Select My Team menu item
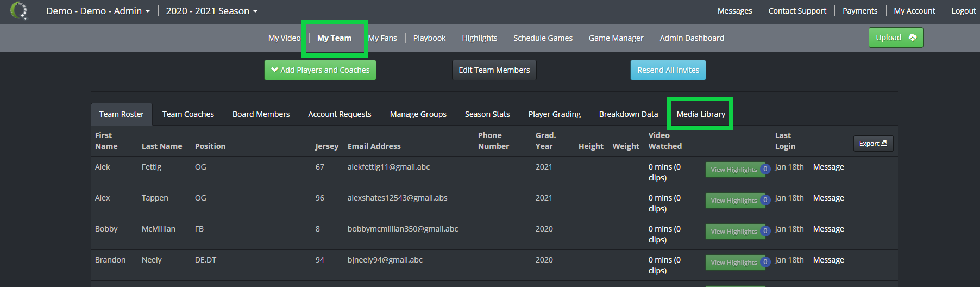 [x=334, y=38]
